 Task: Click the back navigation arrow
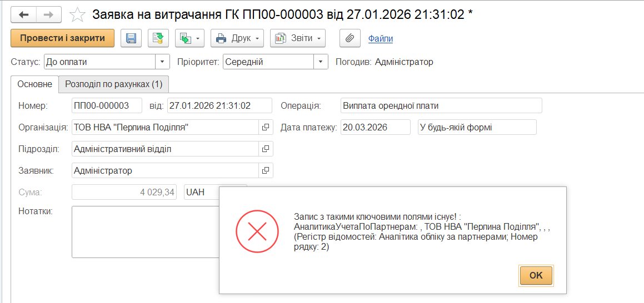pyautogui.click(x=24, y=14)
